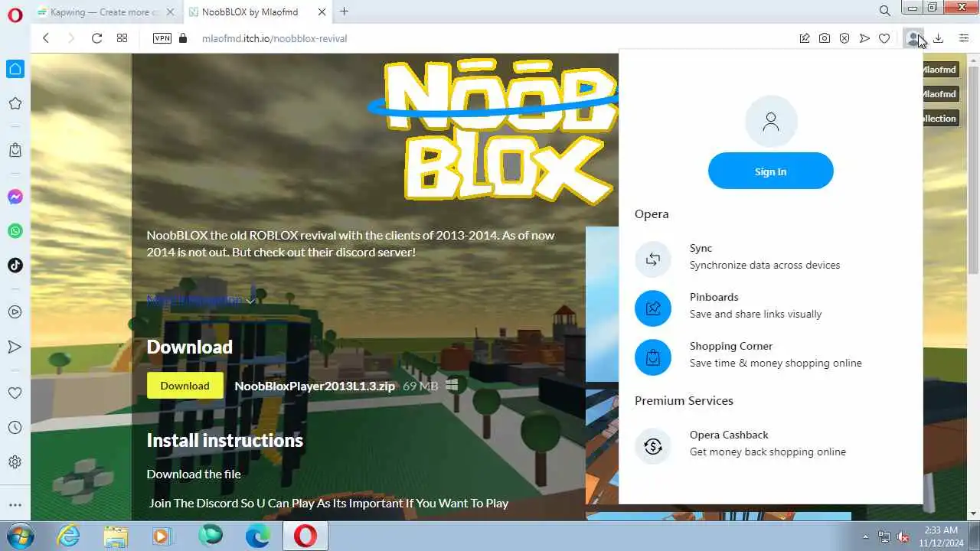Click the profile avatar placeholder
Image resolution: width=980 pixels, height=551 pixels.
[x=771, y=122]
